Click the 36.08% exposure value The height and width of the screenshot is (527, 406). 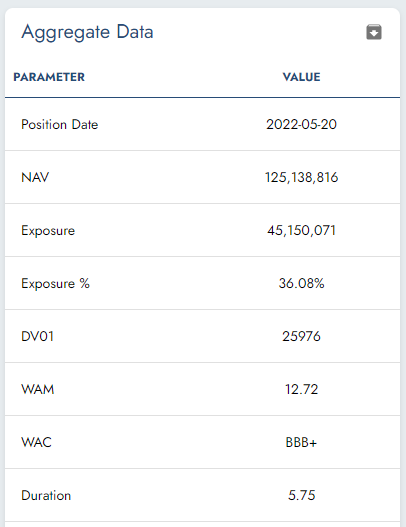click(301, 283)
